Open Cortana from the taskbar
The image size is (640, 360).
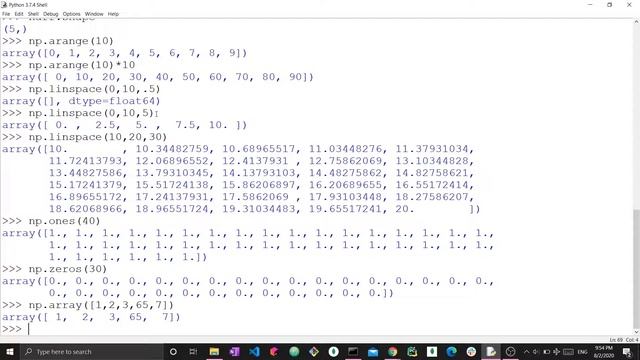click(173, 351)
